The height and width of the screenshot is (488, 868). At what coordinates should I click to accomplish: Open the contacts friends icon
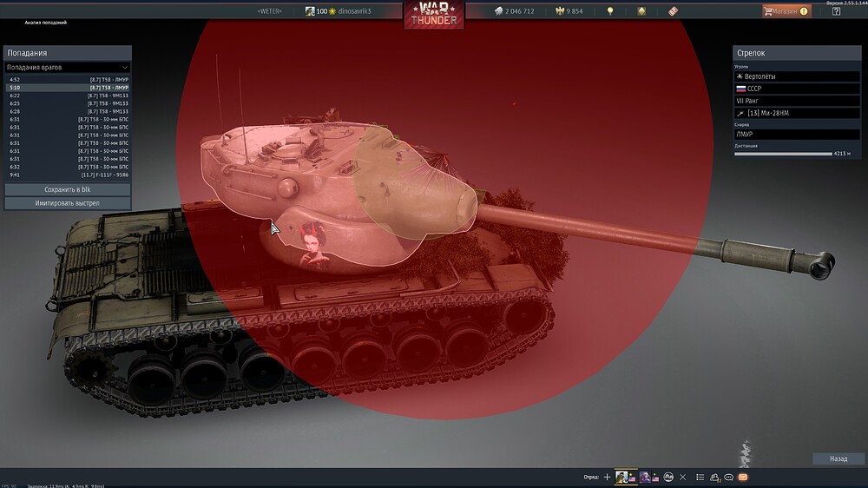714,477
